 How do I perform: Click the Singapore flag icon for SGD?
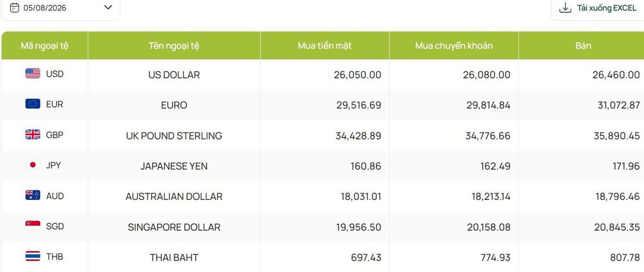(x=33, y=226)
